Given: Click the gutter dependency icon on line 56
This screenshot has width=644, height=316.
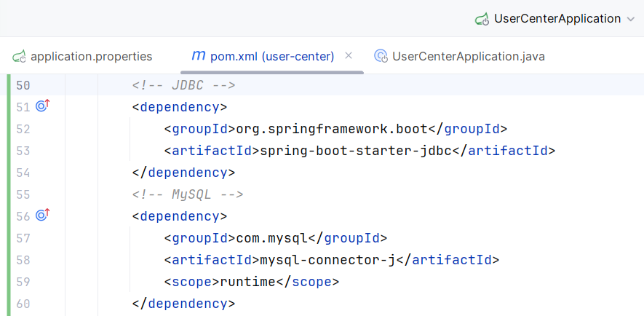Looking at the screenshot, I should (42, 216).
